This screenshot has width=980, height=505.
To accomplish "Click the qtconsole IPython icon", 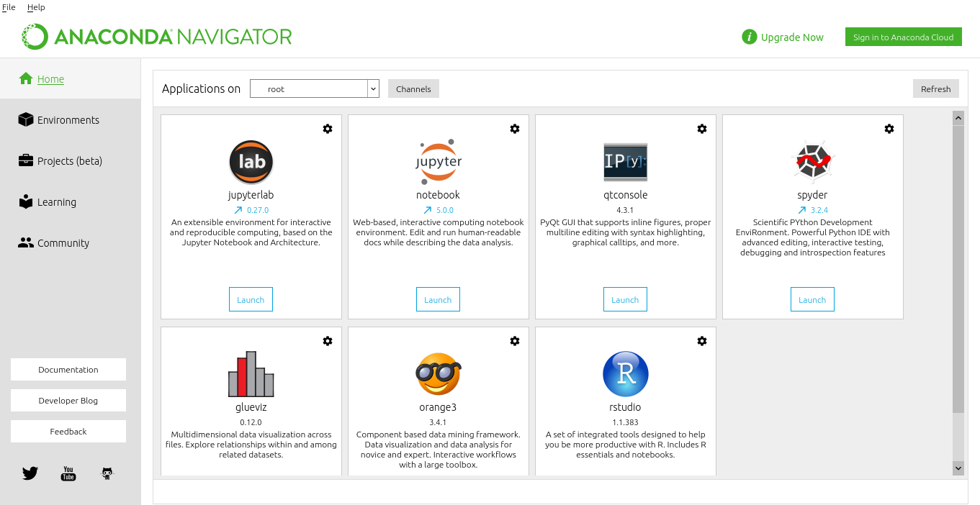I will pos(625,162).
